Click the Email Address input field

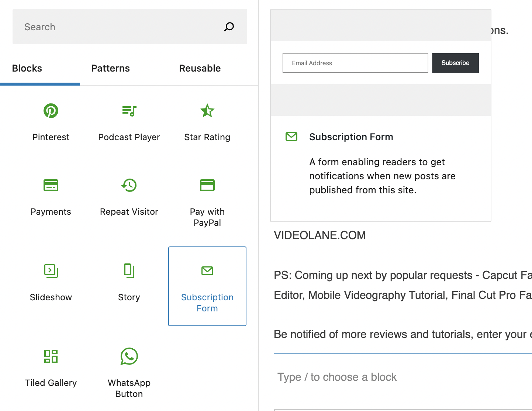click(x=355, y=63)
